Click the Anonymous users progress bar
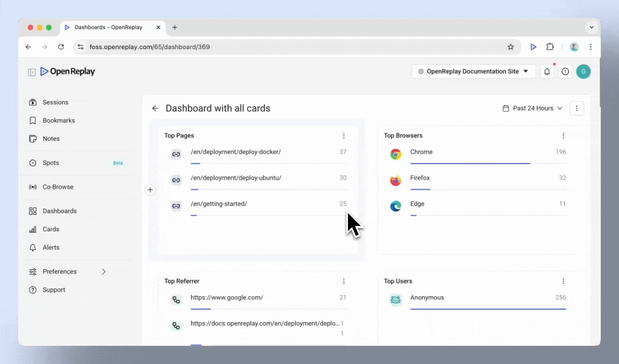 (x=488, y=309)
